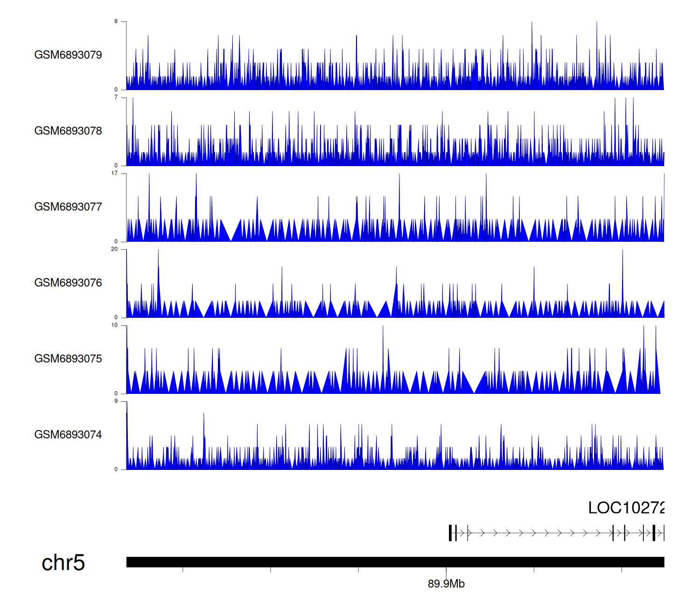Click the LOC10272 gene name label
The height and width of the screenshot is (616, 700).
coord(625,508)
